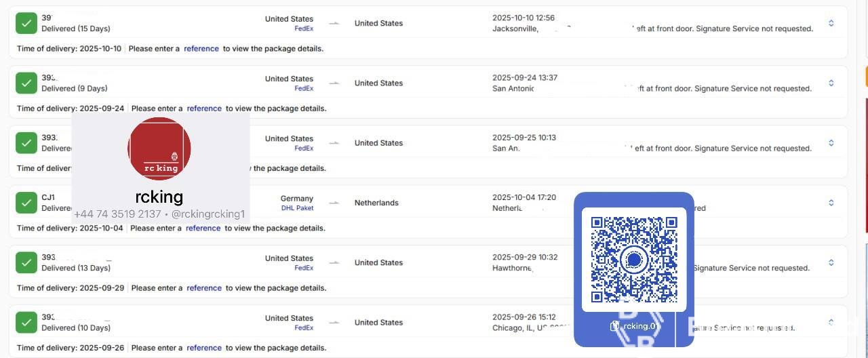Click the route arrow in the Jacksonville delivery row

334,24
